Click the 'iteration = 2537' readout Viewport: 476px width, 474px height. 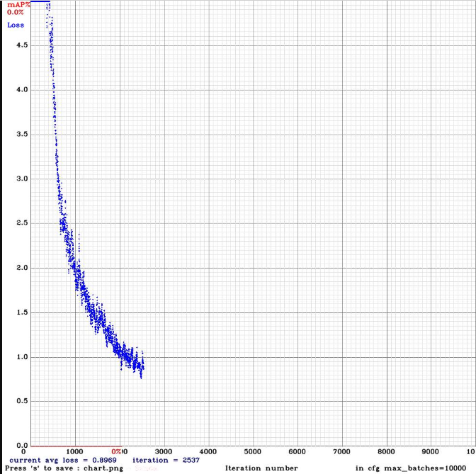coord(166,460)
